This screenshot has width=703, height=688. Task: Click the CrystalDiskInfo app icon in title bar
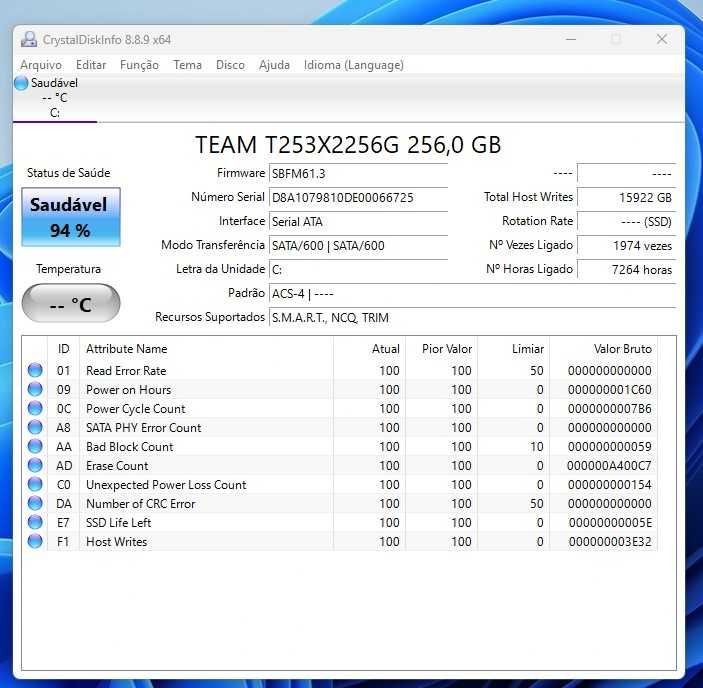[29, 39]
